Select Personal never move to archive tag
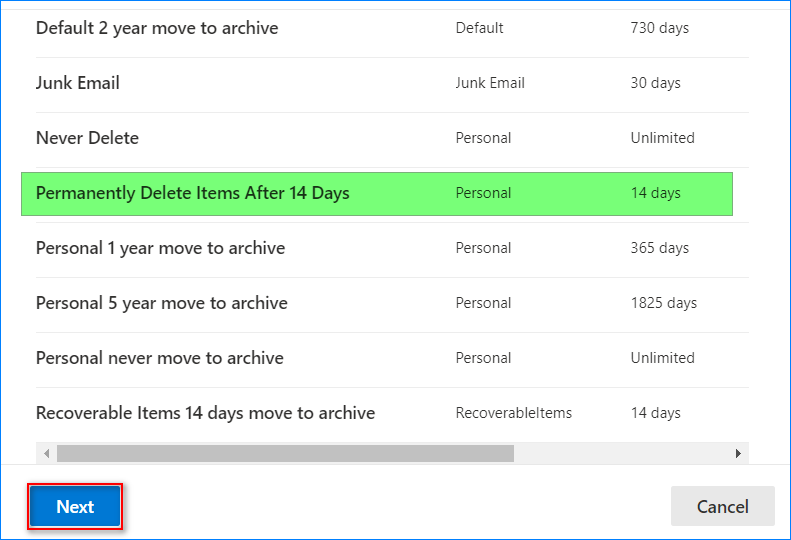Viewport: 791px width, 540px height. 159,358
